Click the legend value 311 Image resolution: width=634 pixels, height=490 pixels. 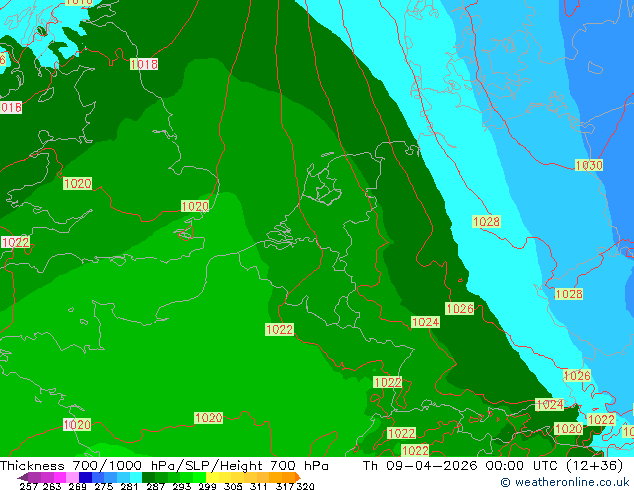(x=259, y=486)
